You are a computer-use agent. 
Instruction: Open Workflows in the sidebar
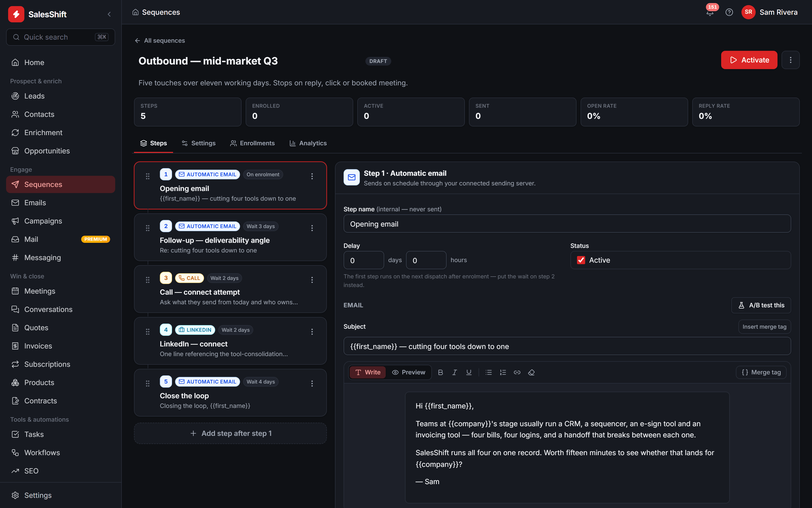click(x=60, y=453)
